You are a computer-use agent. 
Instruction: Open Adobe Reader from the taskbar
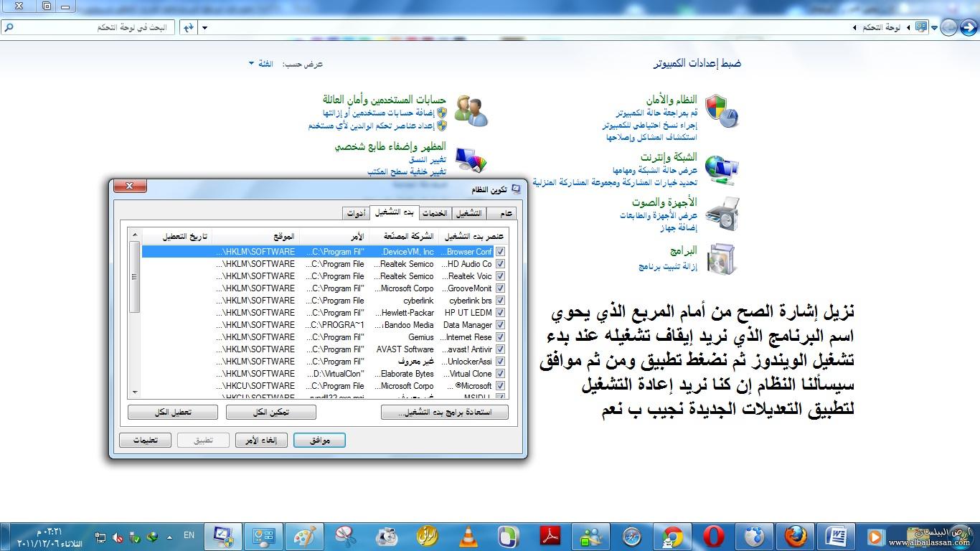pos(550,536)
